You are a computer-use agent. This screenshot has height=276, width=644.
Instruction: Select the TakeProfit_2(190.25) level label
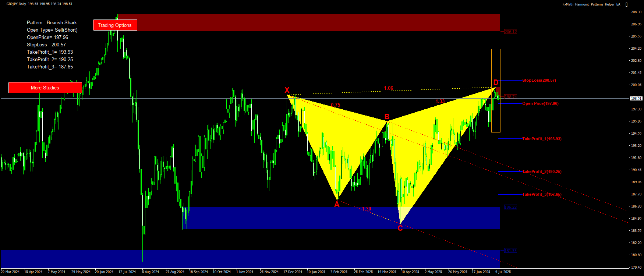coord(542,171)
